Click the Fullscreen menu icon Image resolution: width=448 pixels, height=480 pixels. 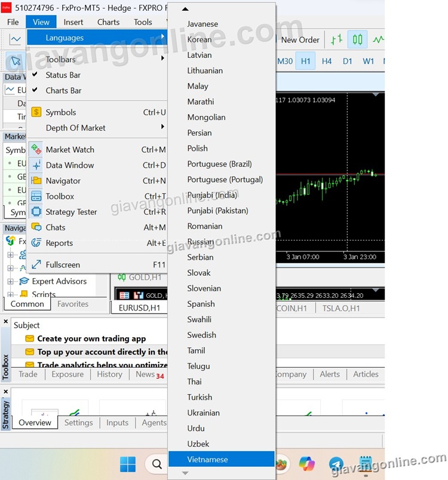(36, 264)
